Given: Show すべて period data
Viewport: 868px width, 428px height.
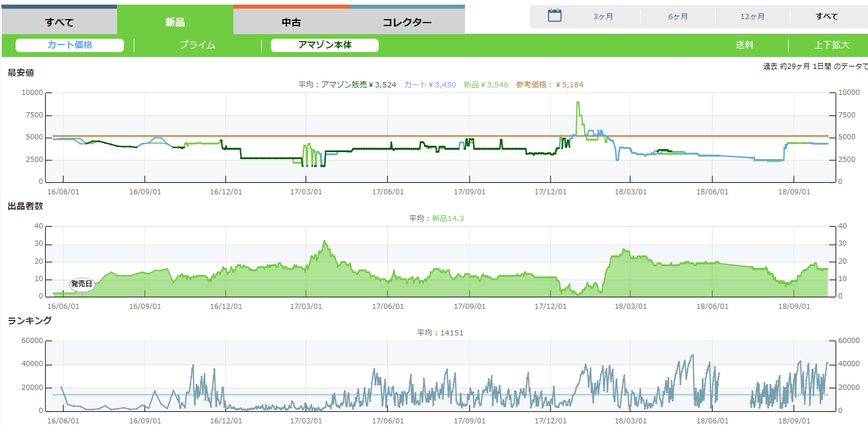Looking at the screenshot, I should (x=827, y=16).
